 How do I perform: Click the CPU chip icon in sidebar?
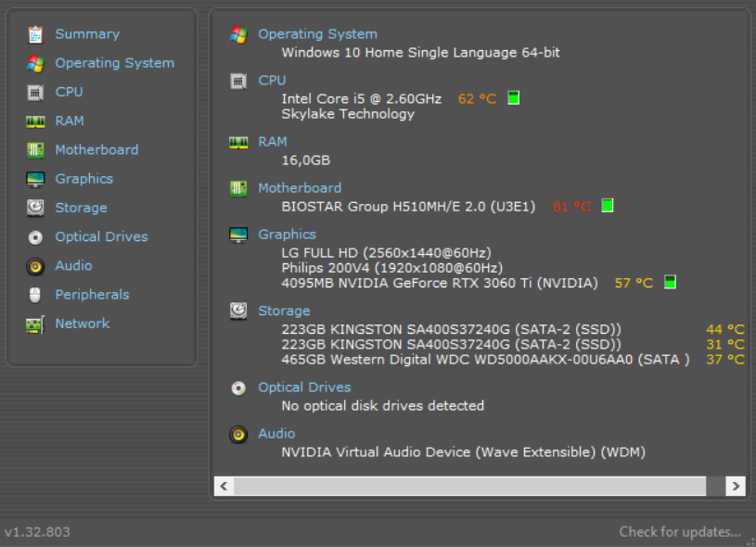[35, 92]
